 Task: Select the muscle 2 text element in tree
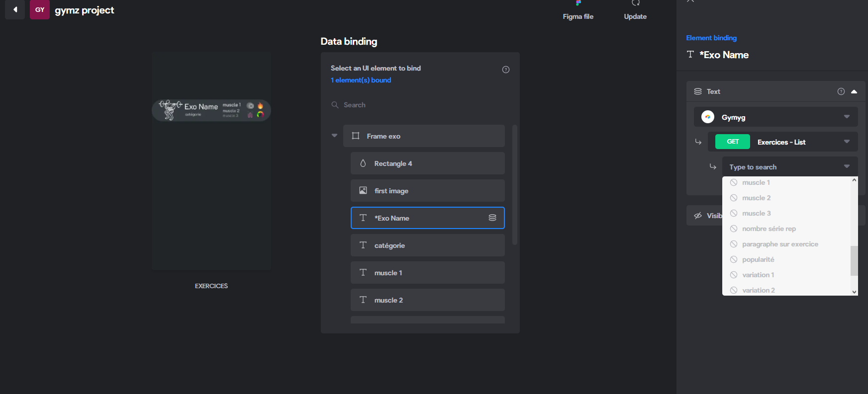[428, 300]
